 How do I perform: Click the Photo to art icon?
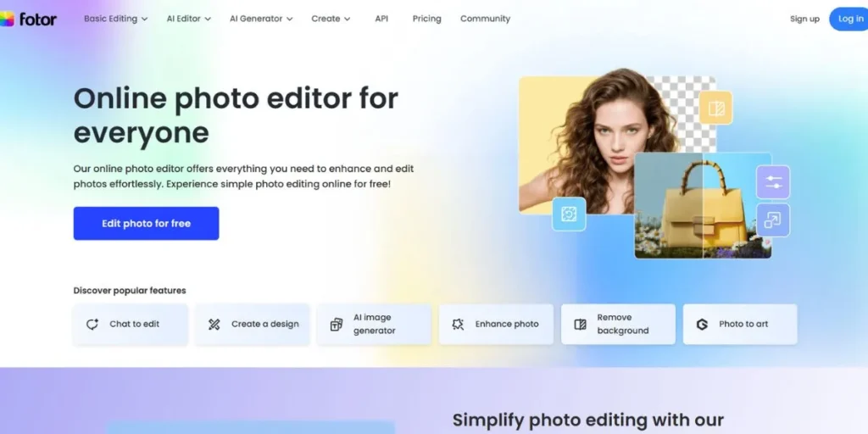702,324
